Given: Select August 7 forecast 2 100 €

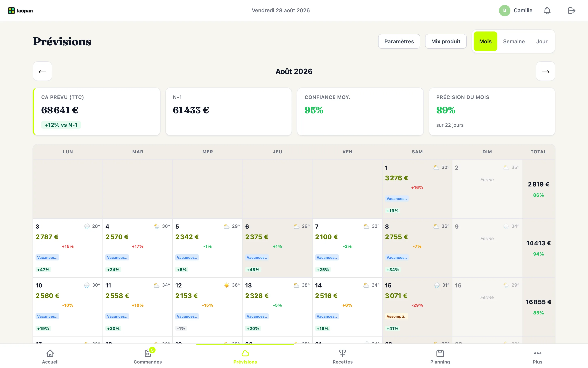Looking at the screenshot, I should pos(326,237).
